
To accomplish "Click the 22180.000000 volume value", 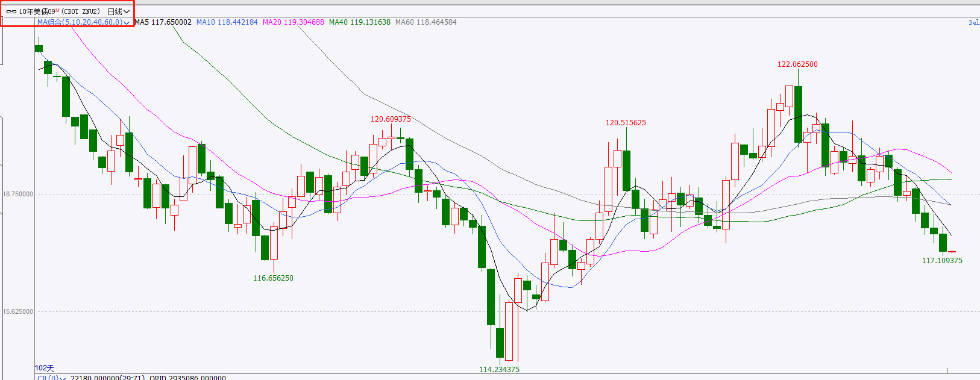I will pos(95,378).
